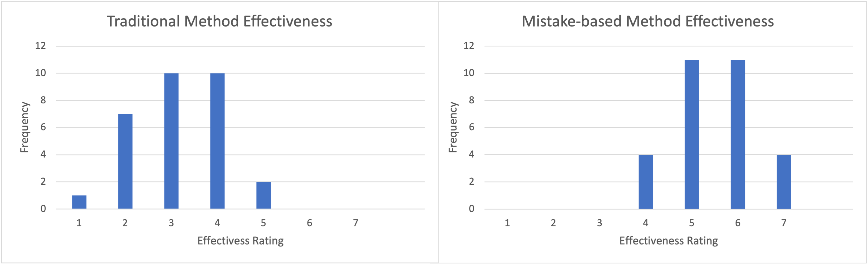The width and height of the screenshot is (868, 265).
Task: Click the rating 6 bar in Mistake-based chart
Action: [x=737, y=134]
